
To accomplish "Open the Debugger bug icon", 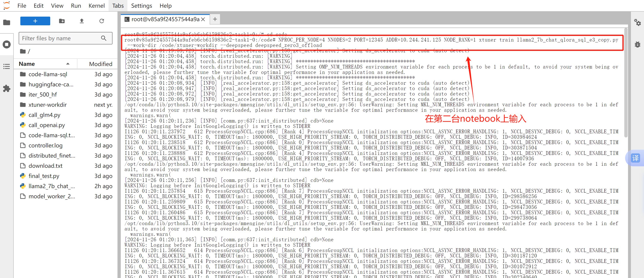I will tap(637, 44).
